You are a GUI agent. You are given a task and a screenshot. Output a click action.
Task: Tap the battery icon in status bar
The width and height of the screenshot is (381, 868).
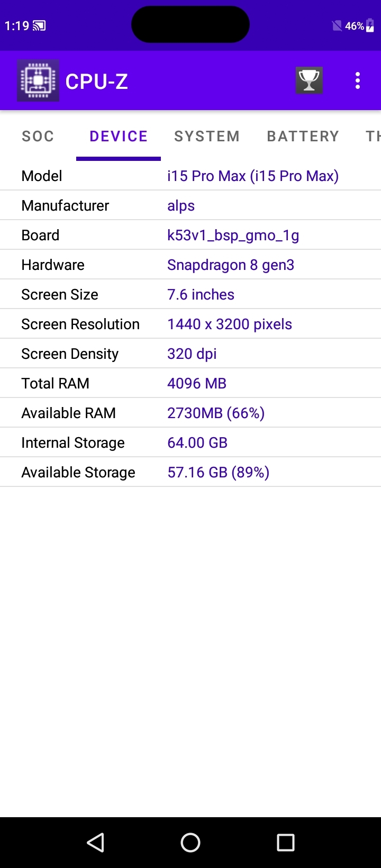[370, 25]
